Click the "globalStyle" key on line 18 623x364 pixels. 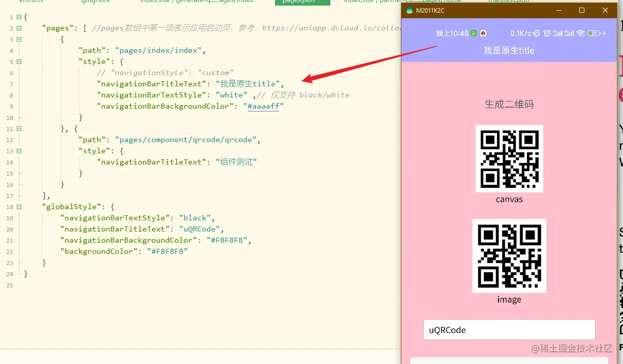click(x=71, y=207)
